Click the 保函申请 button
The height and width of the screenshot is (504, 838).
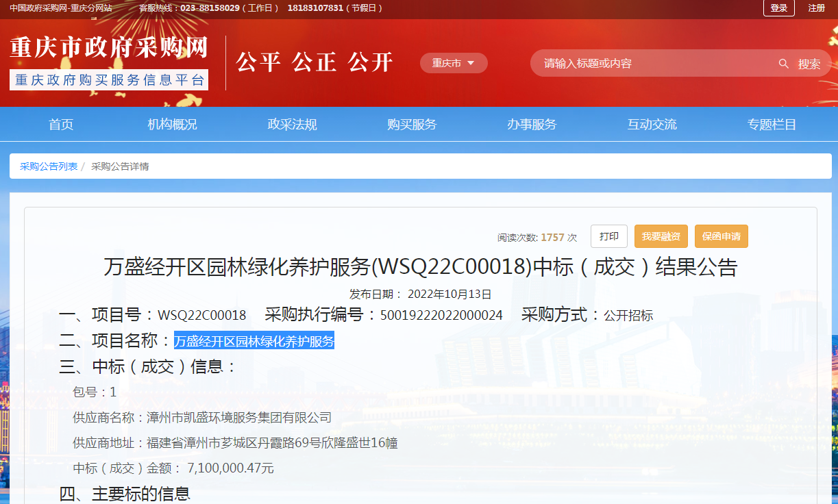point(722,236)
